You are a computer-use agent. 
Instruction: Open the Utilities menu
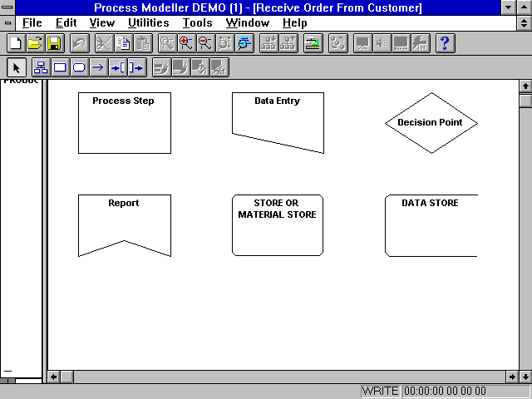point(148,23)
